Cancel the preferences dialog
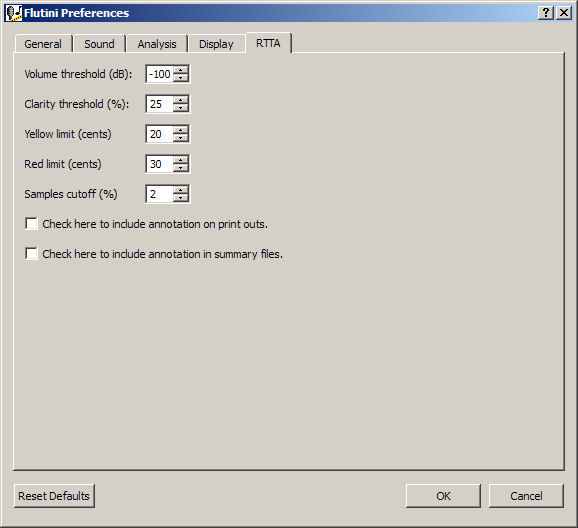 tap(526, 496)
